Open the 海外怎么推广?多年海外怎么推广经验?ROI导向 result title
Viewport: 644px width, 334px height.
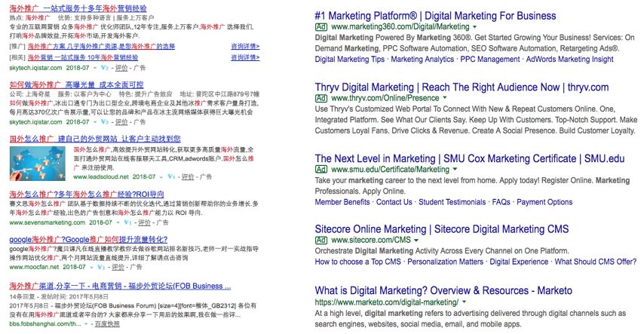[x=87, y=194]
